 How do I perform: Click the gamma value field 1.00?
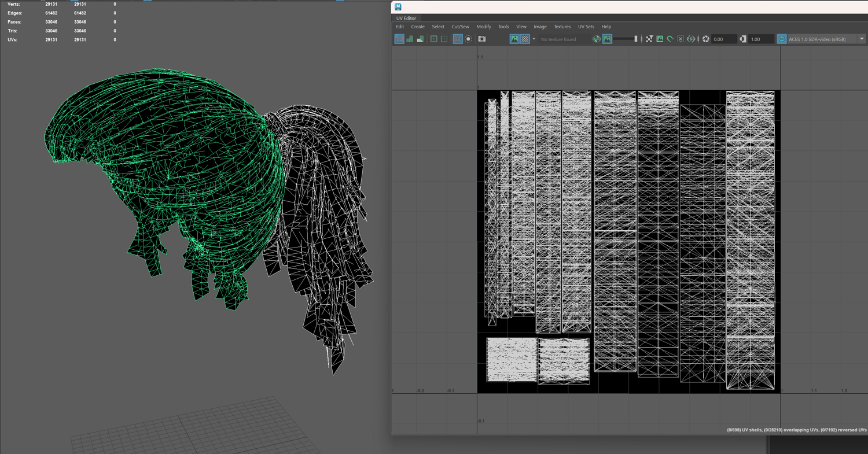[x=762, y=39]
